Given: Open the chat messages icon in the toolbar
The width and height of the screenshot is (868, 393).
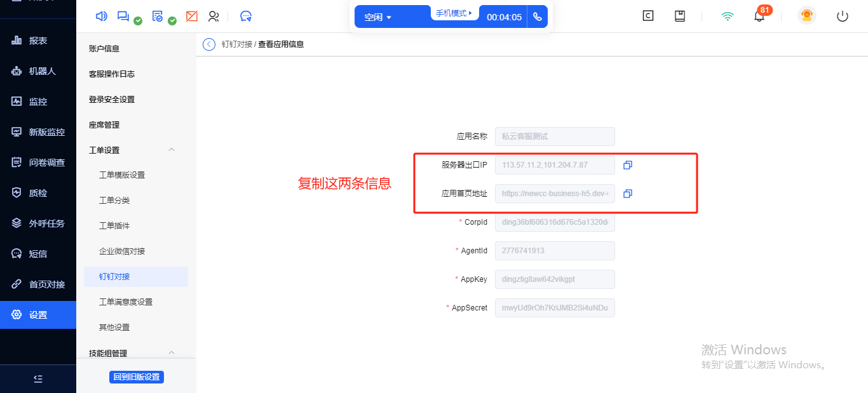Looking at the screenshot, I should pos(123,17).
